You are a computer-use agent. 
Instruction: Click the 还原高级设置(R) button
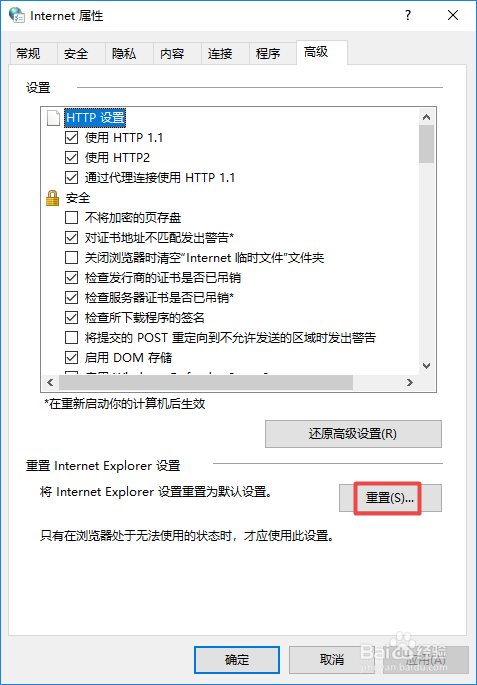(x=353, y=434)
